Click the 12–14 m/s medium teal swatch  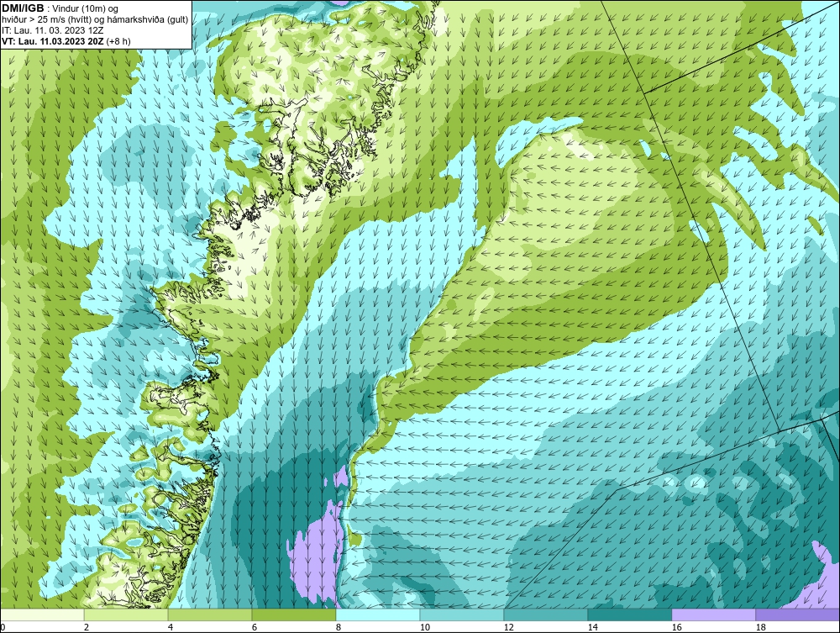pos(546,615)
